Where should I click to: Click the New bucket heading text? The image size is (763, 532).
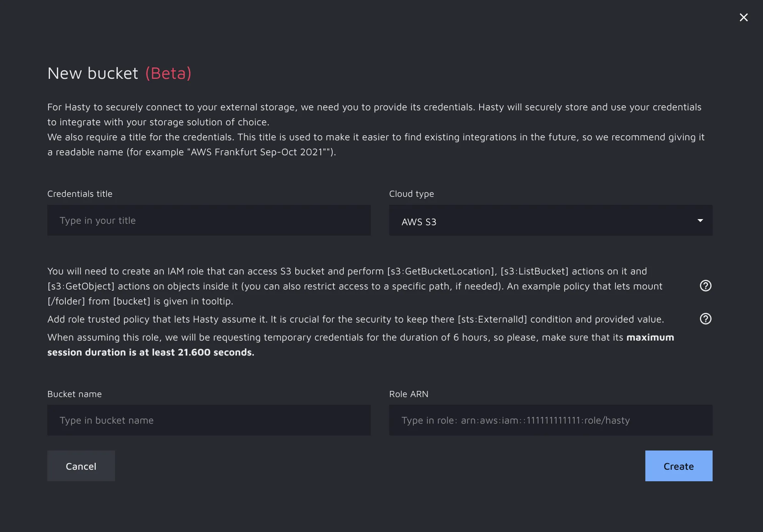[x=93, y=73]
